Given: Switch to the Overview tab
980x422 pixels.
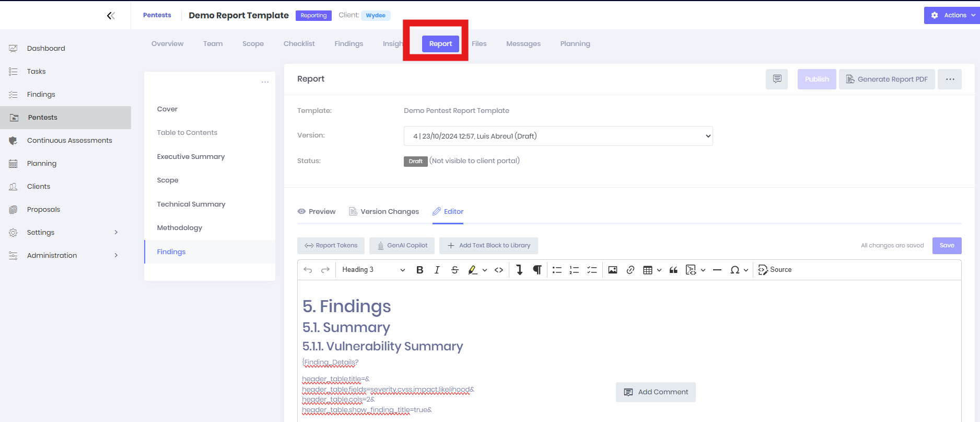Looking at the screenshot, I should tap(167, 43).
